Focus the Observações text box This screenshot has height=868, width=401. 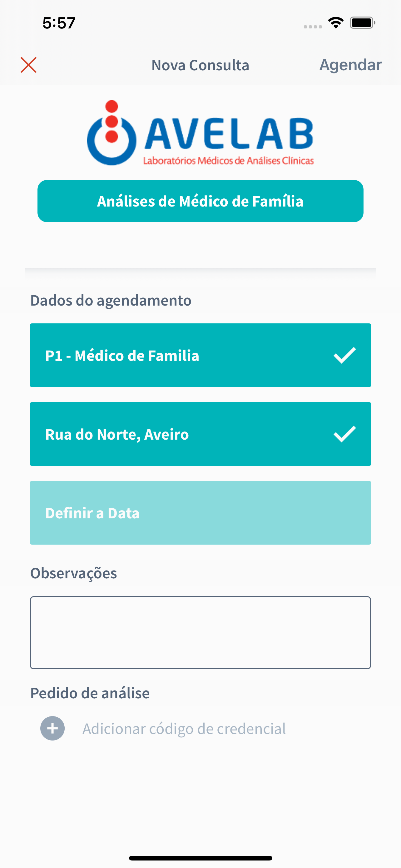pyautogui.click(x=200, y=632)
